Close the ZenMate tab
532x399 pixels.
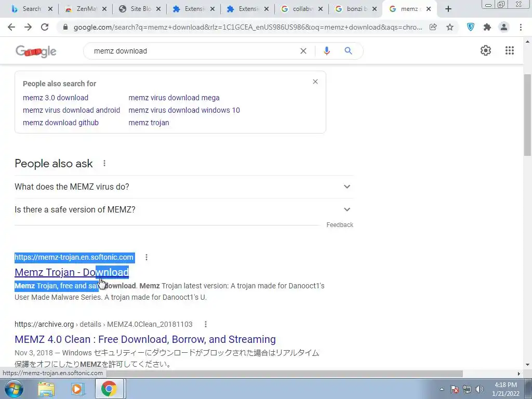[x=104, y=9]
